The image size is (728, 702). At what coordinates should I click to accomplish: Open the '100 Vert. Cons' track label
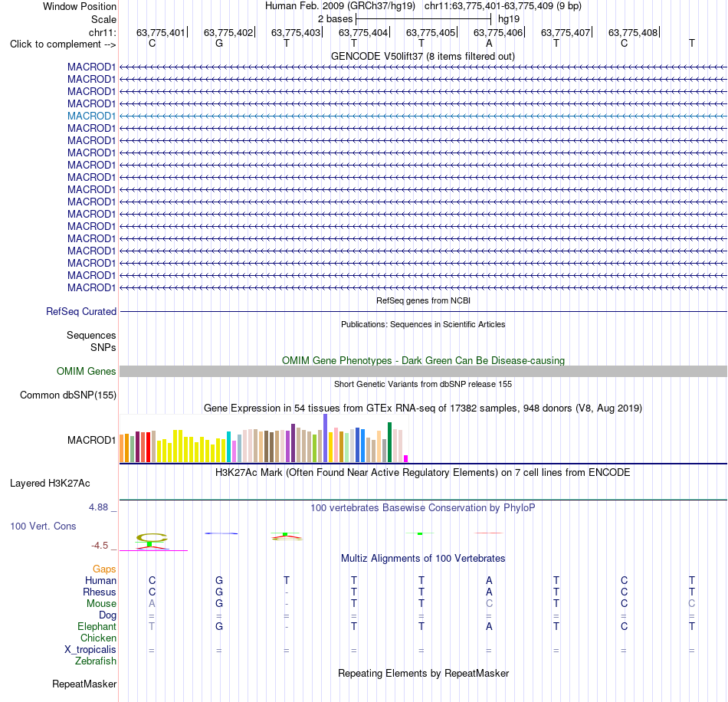tap(43, 526)
